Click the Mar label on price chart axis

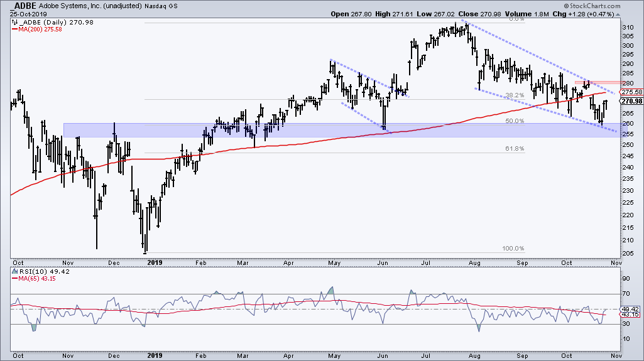click(243, 262)
